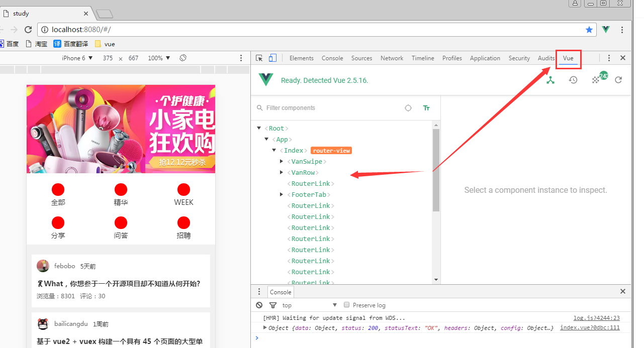Switch to the Network tab
The width and height of the screenshot is (644, 348).
(x=392, y=58)
